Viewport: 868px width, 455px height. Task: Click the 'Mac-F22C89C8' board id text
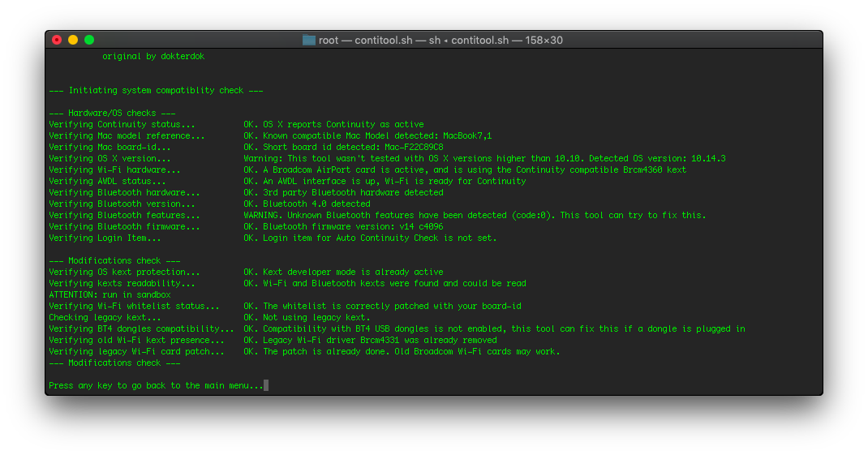pyautogui.click(x=414, y=148)
